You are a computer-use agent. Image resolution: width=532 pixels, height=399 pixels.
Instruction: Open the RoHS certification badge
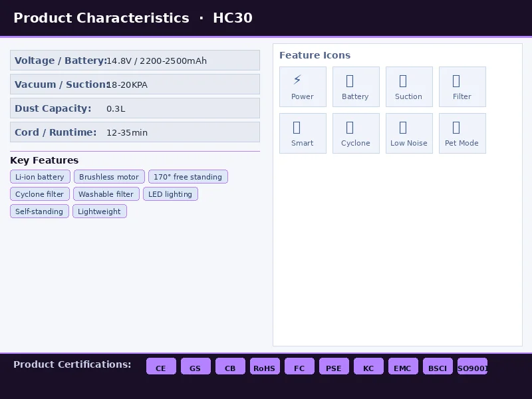pos(265,366)
